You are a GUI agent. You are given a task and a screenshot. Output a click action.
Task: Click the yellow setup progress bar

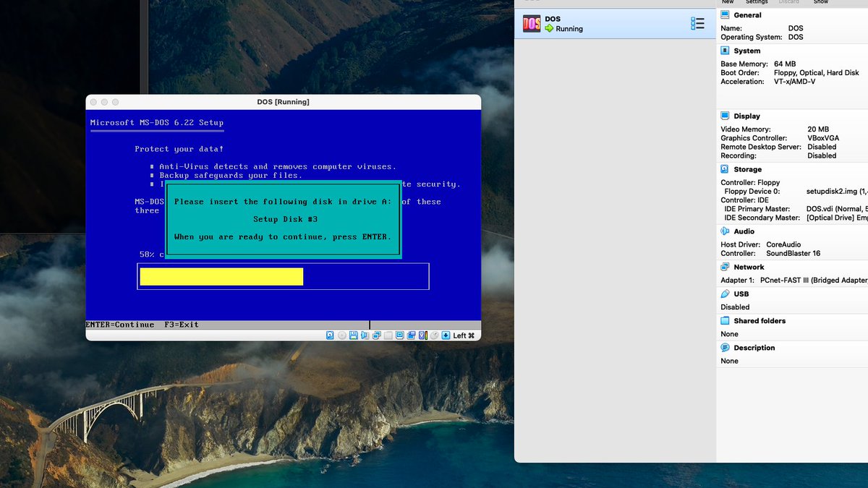coord(221,276)
